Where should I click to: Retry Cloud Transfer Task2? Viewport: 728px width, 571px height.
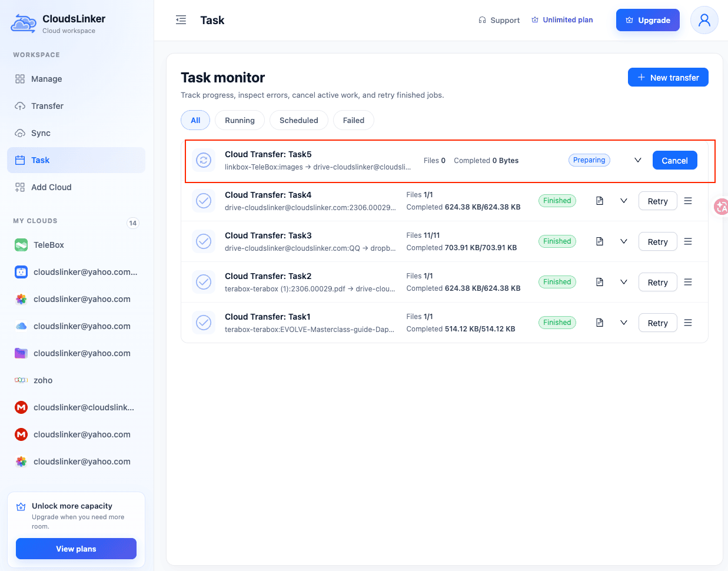pos(658,282)
